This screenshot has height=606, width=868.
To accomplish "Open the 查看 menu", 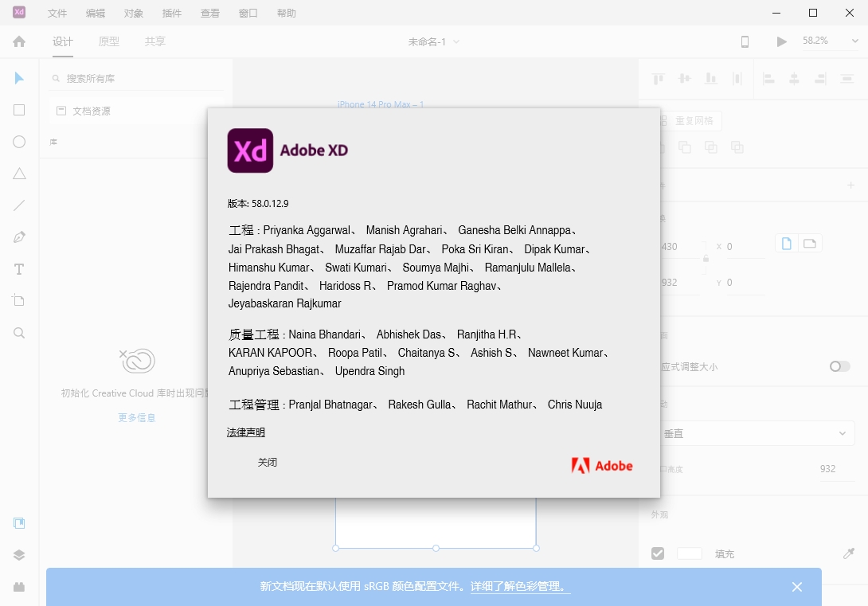I will click(x=209, y=14).
